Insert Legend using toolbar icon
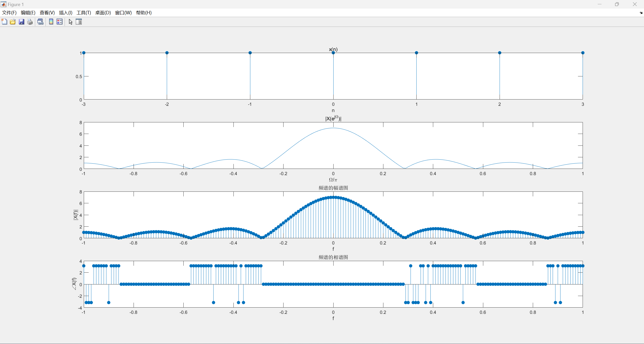The width and height of the screenshot is (644, 344). coord(60,22)
